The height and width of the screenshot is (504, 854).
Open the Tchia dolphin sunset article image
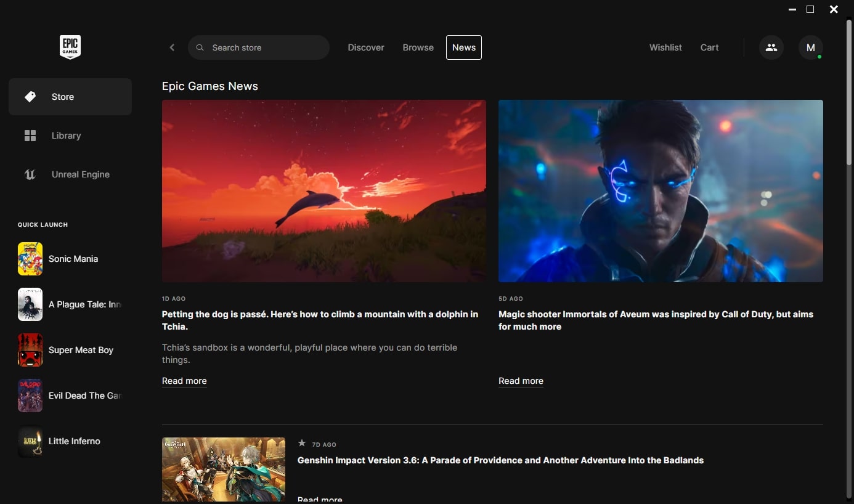tap(324, 191)
